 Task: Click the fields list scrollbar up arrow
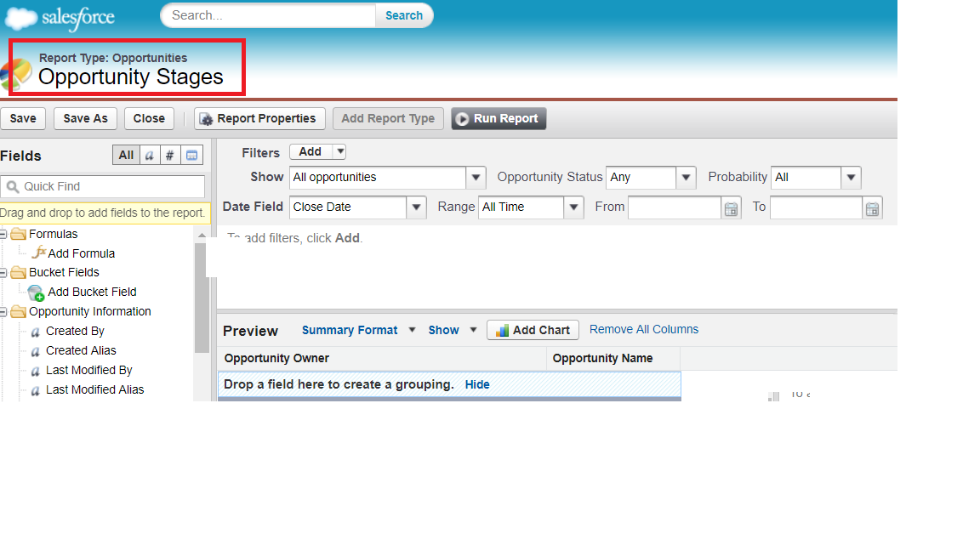pyautogui.click(x=202, y=236)
